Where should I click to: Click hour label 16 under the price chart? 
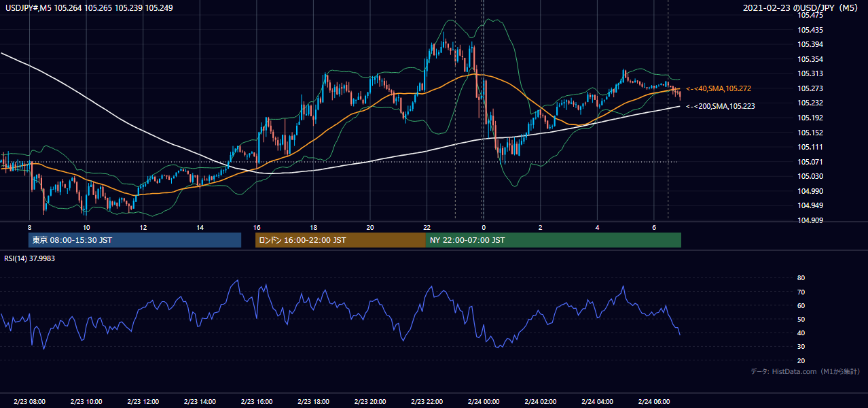[257, 227]
